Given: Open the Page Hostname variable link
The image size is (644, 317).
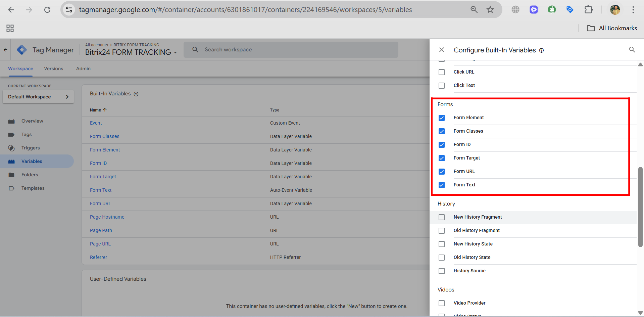Looking at the screenshot, I should pyautogui.click(x=107, y=217).
